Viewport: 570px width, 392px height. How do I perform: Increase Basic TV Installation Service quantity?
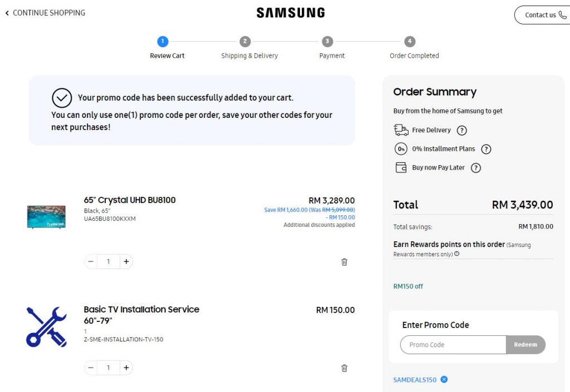tap(126, 368)
